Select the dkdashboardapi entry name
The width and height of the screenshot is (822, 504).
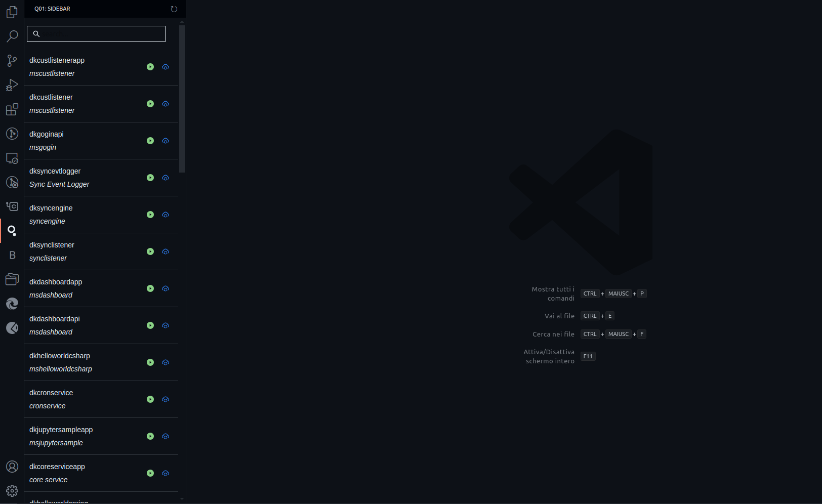click(55, 319)
